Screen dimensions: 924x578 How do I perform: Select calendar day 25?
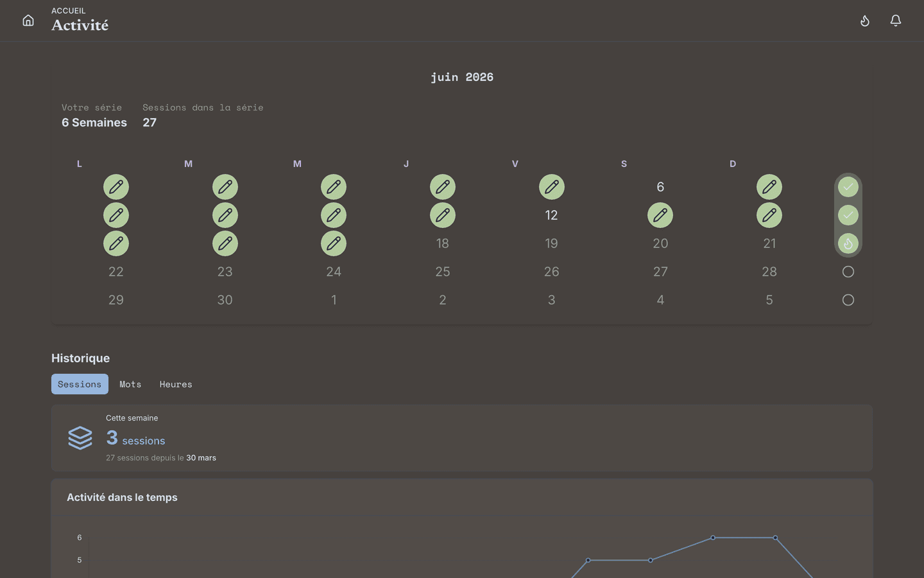click(x=443, y=272)
